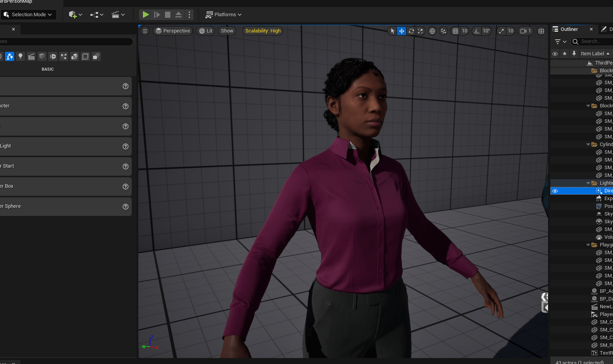Open the Cinematics clapperboard category
The width and height of the screenshot is (613, 364).
point(31,56)
